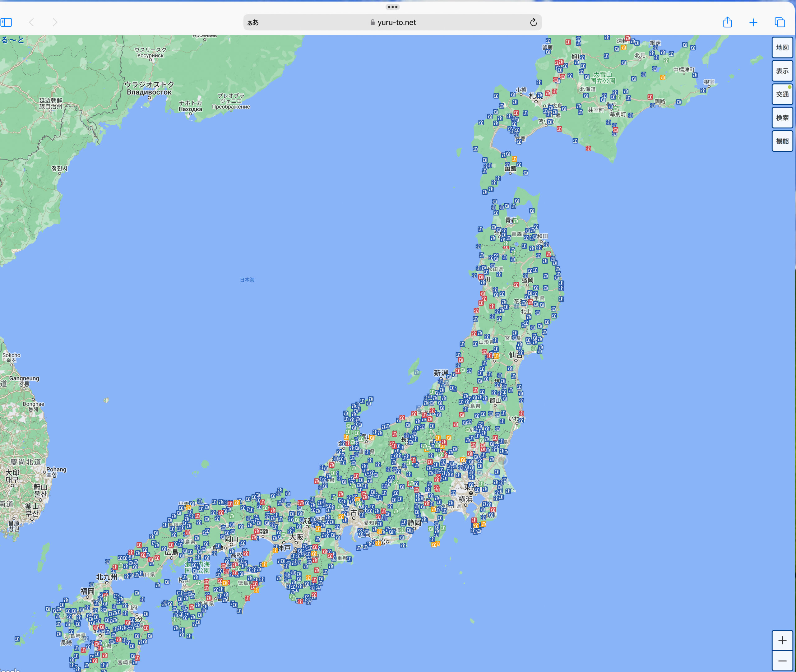Tap the multitasking three-dots handle

[392, 7]
